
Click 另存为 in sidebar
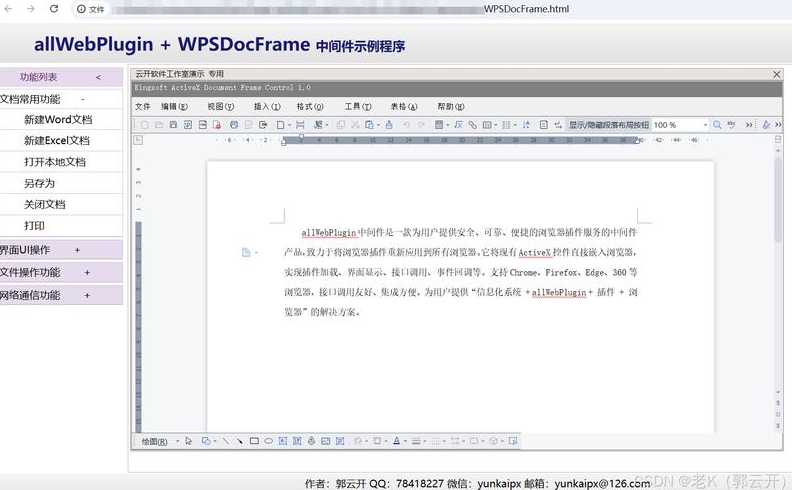(39, 183)
